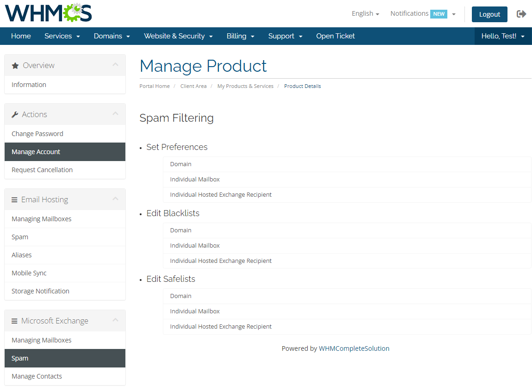Click Individual Hosted Exchange Recipient under Edit Safelists
Screen dimensions: 532x392
click(x=347, y=327)
